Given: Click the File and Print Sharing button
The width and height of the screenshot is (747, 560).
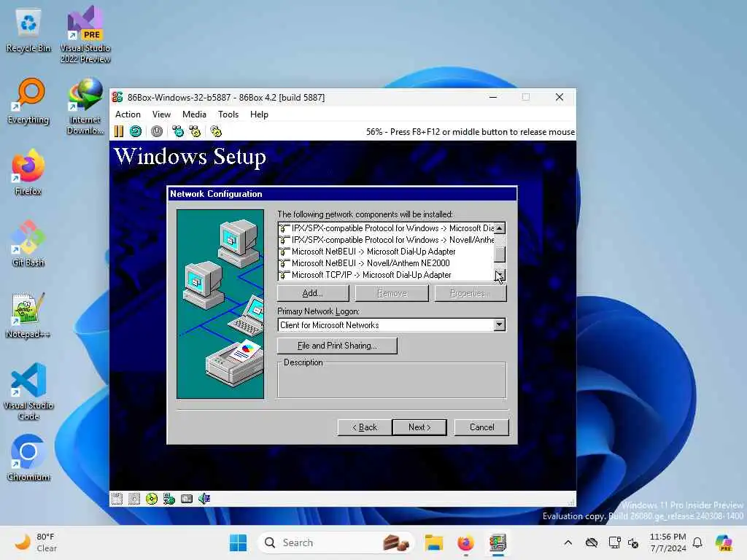Looking at the screenshot, I should click(x=337, y=346).
